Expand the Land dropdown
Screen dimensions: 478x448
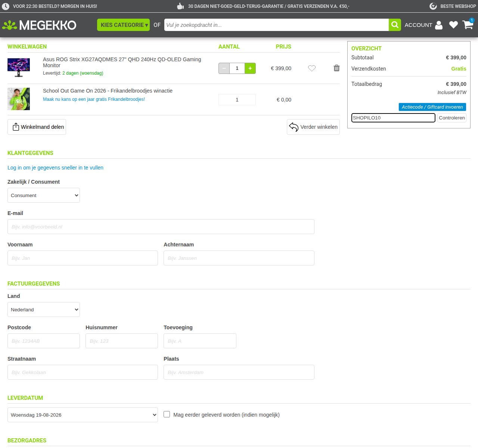pos(44,309)
